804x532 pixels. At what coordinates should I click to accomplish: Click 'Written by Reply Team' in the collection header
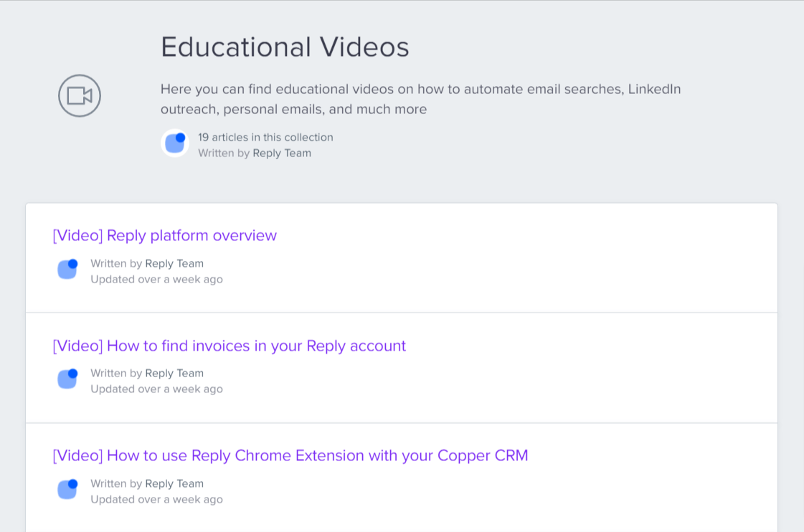255,153
